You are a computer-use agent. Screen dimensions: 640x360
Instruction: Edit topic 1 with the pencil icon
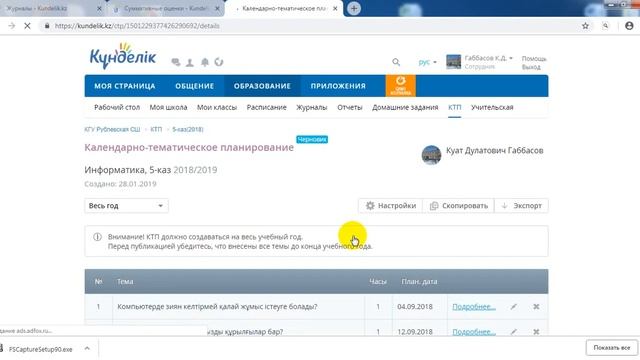pos(513,307)
